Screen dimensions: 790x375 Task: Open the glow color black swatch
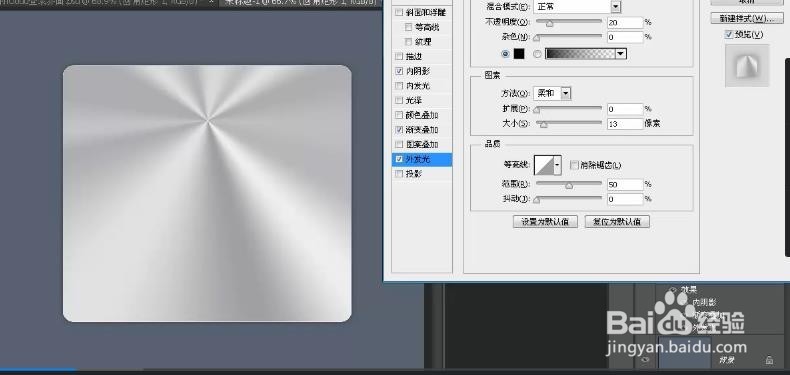coord(519,53)
